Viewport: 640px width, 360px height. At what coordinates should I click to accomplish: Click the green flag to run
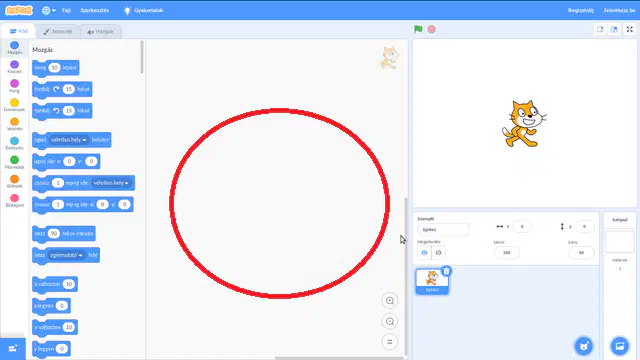coord(418,29)
